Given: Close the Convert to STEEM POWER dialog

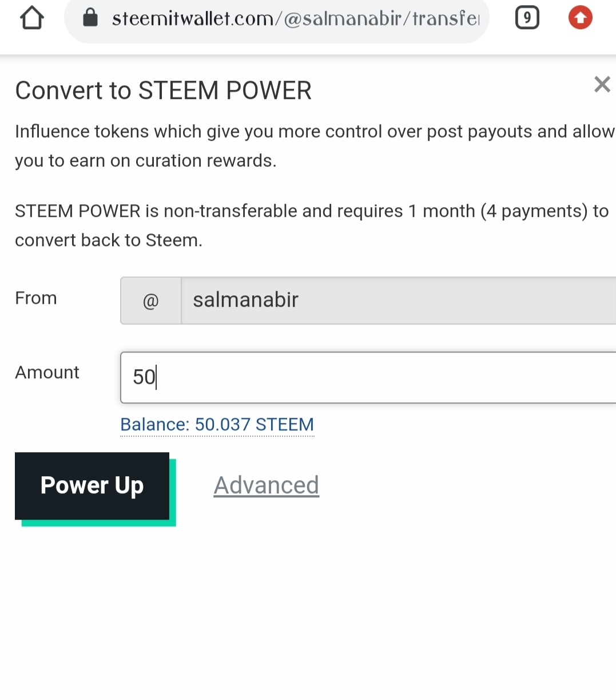Looking at the screenshot, I should click(x=602, y=85).
